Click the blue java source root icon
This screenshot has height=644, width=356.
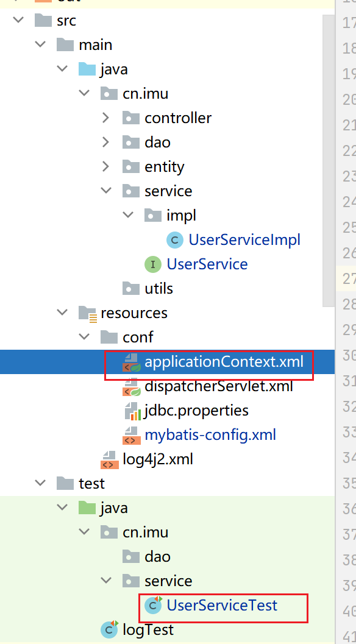tap(87, 69)
